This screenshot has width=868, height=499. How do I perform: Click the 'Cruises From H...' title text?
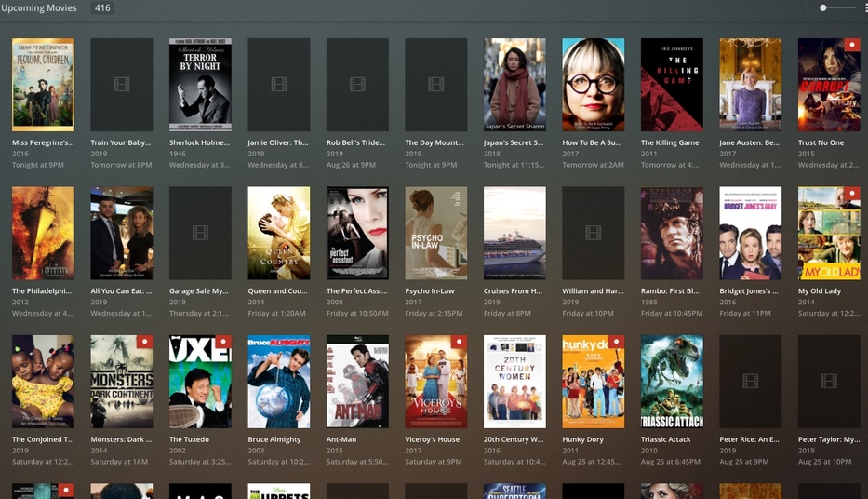tap(514, 290)
